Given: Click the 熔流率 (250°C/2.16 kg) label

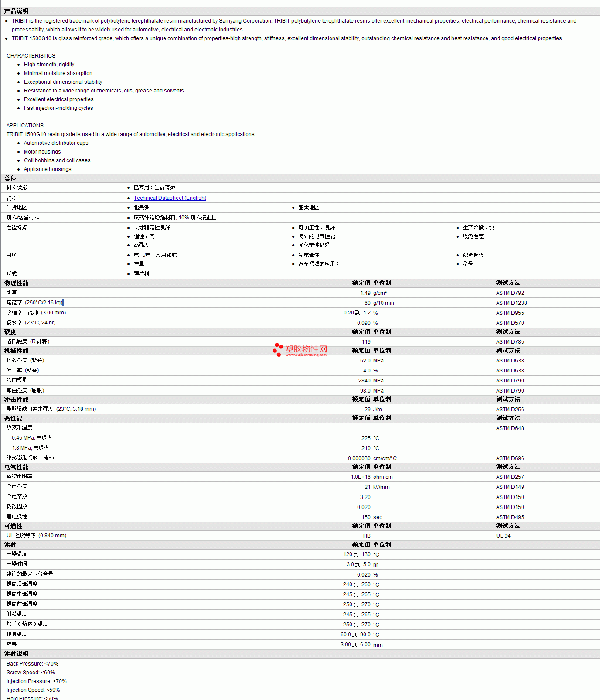Looking at the screenshot, I should pos(34,303).
